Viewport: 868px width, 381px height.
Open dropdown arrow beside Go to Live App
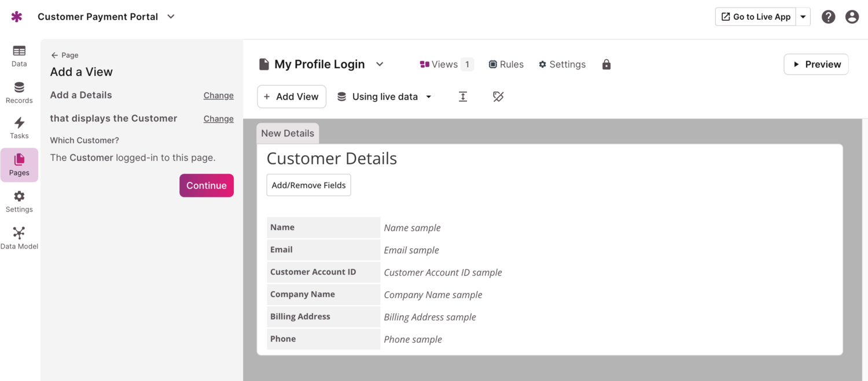pyautogui.click(x=803, y=17)
